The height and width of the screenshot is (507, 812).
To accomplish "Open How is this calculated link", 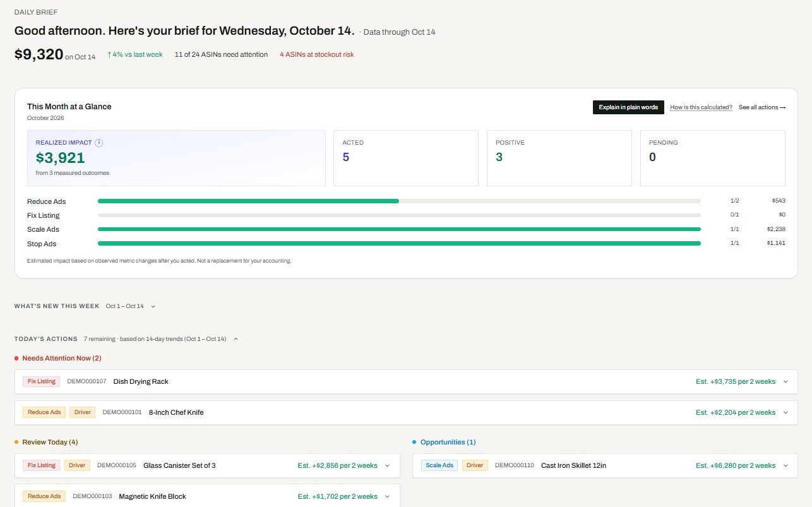I will (x=701, y=107).
